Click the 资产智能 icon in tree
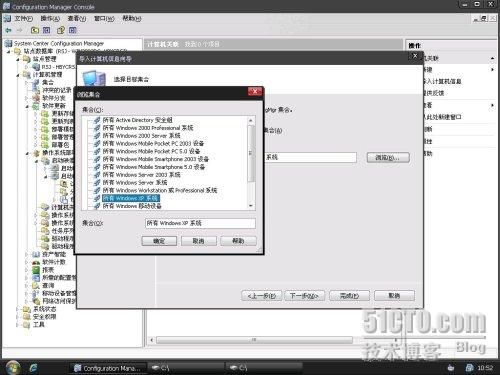The width and height of the screenshot is (500, 375). pyautogui.click(x=36, y=254)
